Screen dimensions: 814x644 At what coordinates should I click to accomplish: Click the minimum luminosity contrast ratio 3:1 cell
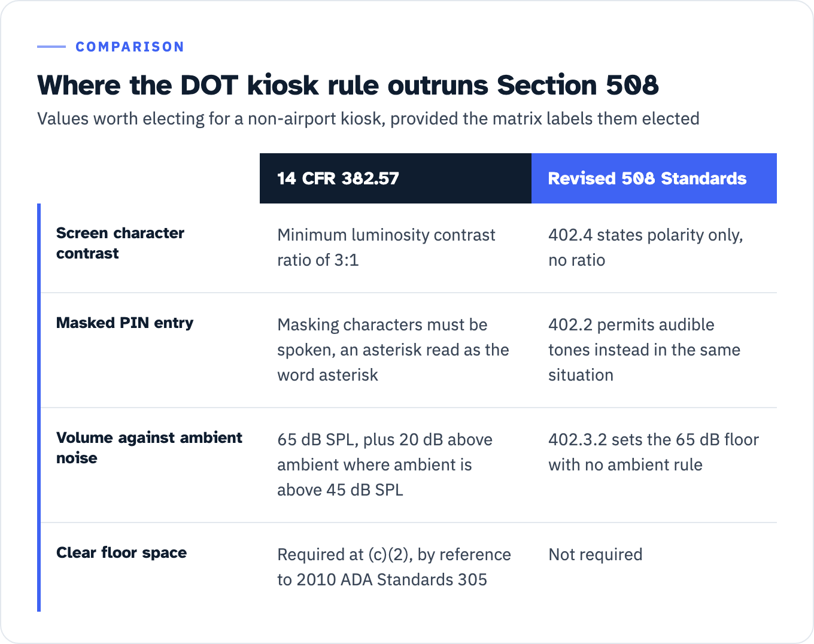(x=386, y=247)
